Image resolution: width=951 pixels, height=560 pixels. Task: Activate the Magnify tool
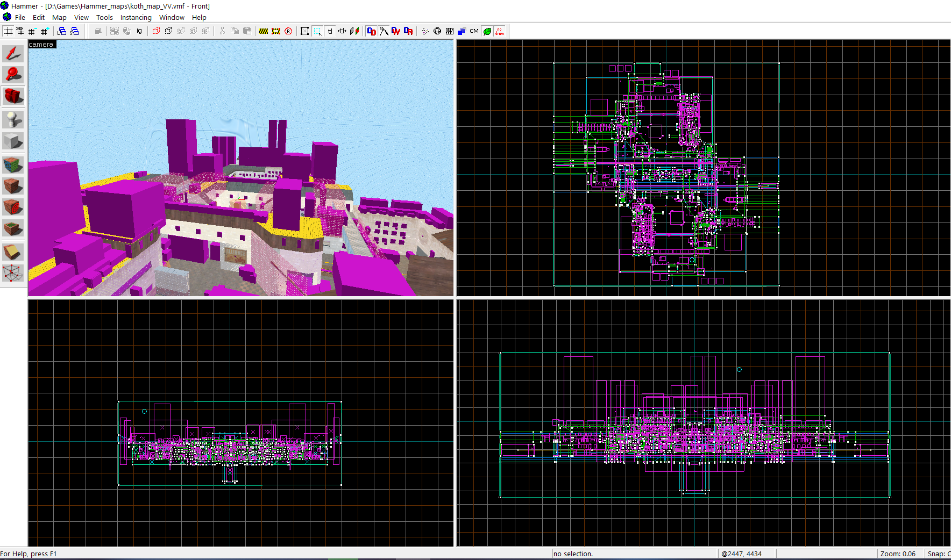click(13, 75)
